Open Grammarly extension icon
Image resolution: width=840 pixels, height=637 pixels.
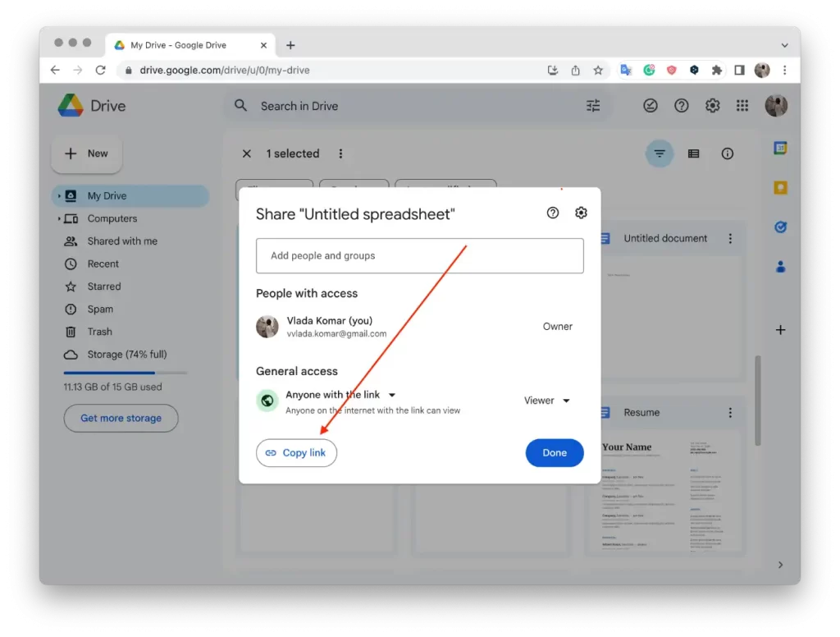tap(650, 71)
